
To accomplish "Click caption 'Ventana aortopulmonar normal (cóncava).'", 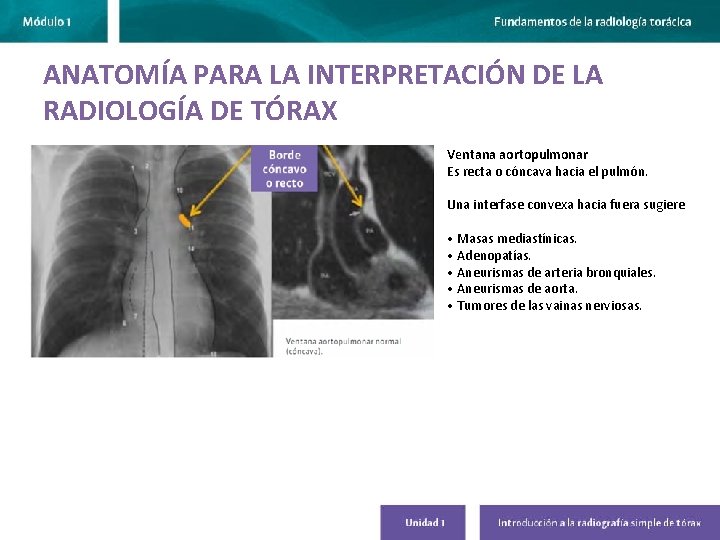I will click(x=343, y=346).
